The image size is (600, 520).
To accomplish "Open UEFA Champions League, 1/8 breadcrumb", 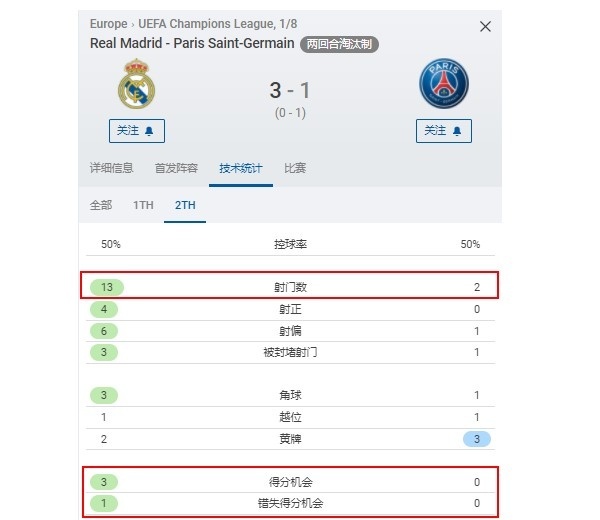I will [x=217, y=24].
